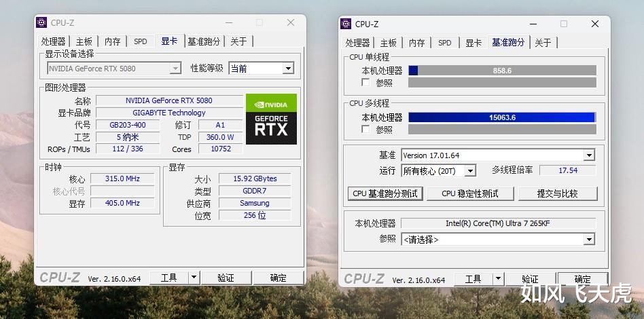This screenshot has width=644, height=319.
Task: Open the 参照 <请选择> processor dropdown
Action: point(498,240)
